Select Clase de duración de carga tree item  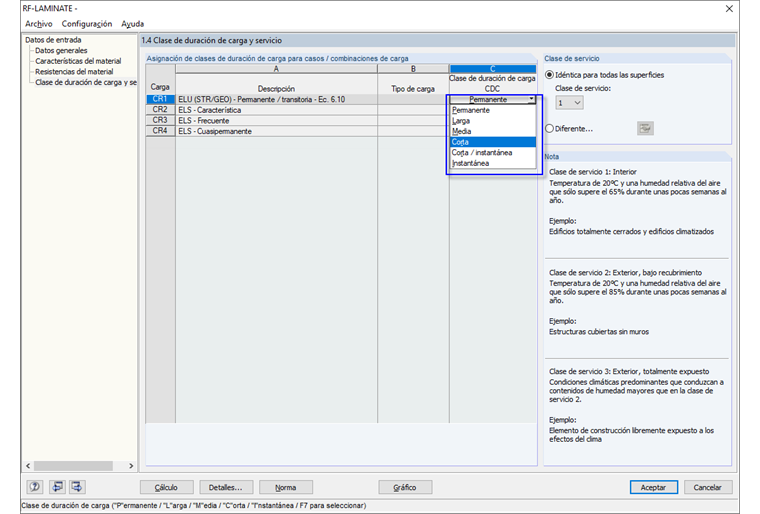click(x=86, y=82)
